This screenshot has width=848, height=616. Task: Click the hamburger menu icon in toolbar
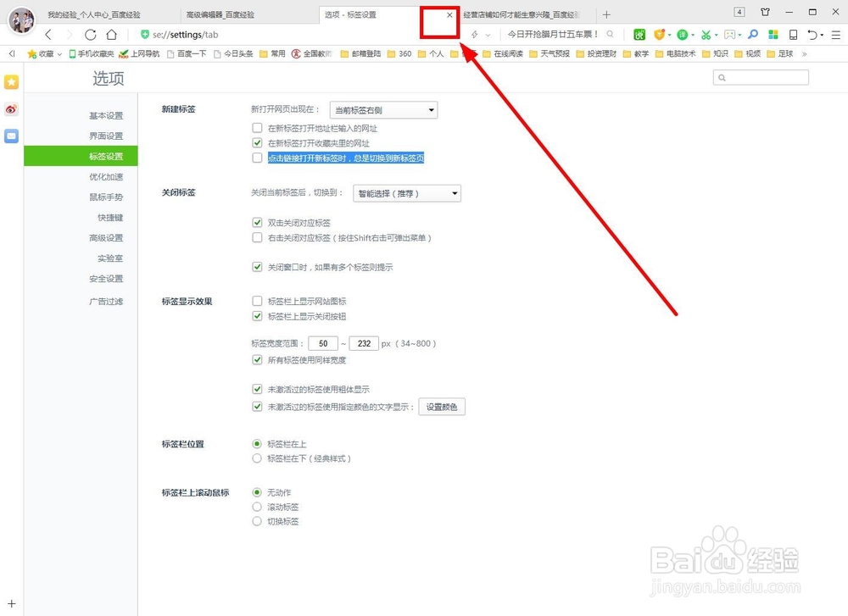(x=834, y=36)
